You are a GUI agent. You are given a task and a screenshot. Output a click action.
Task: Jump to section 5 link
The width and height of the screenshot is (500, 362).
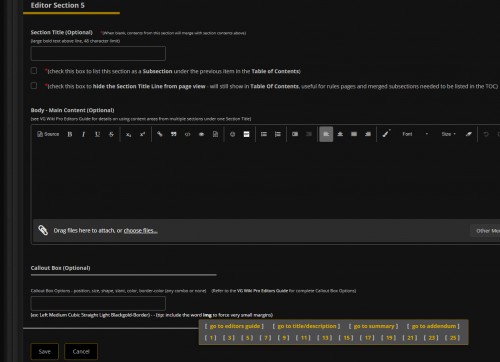247,338
